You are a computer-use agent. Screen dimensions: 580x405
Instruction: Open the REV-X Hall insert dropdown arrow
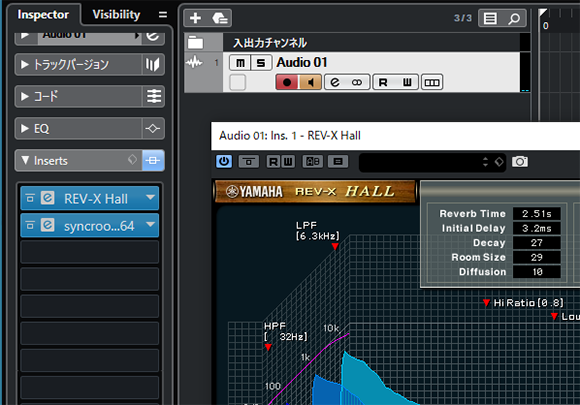(x=150, y=197)
